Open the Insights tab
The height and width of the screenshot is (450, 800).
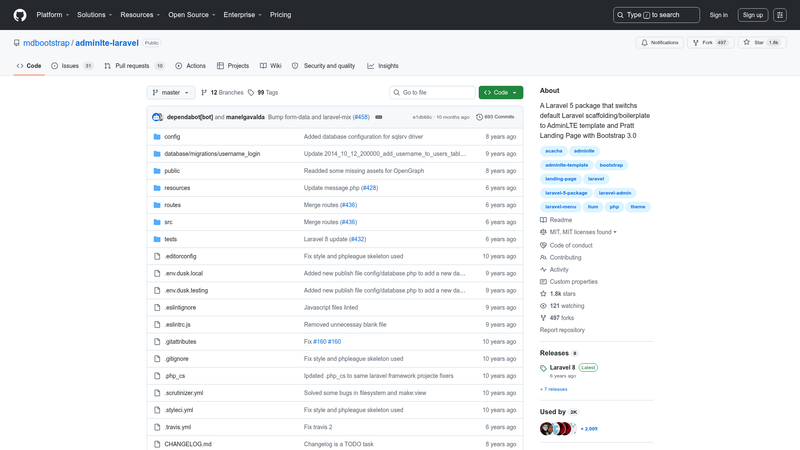(383, 66)
